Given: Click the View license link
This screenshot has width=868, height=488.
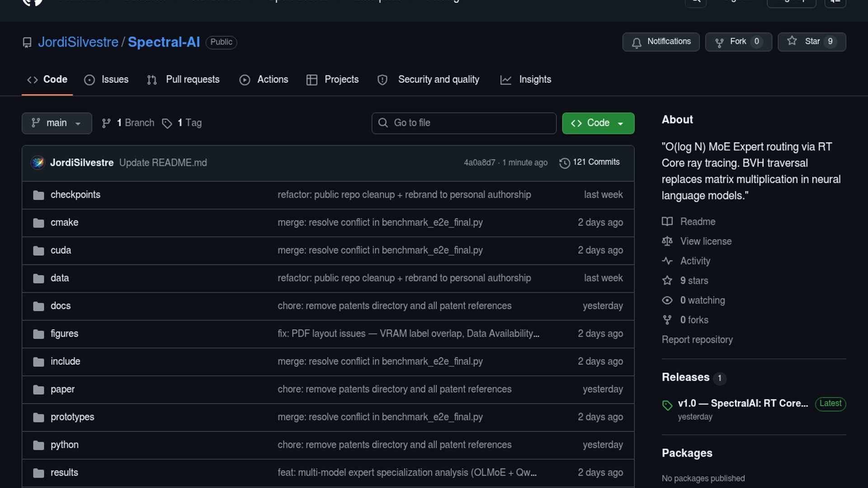Looking at the screenshot, I should tap(706, 241).
